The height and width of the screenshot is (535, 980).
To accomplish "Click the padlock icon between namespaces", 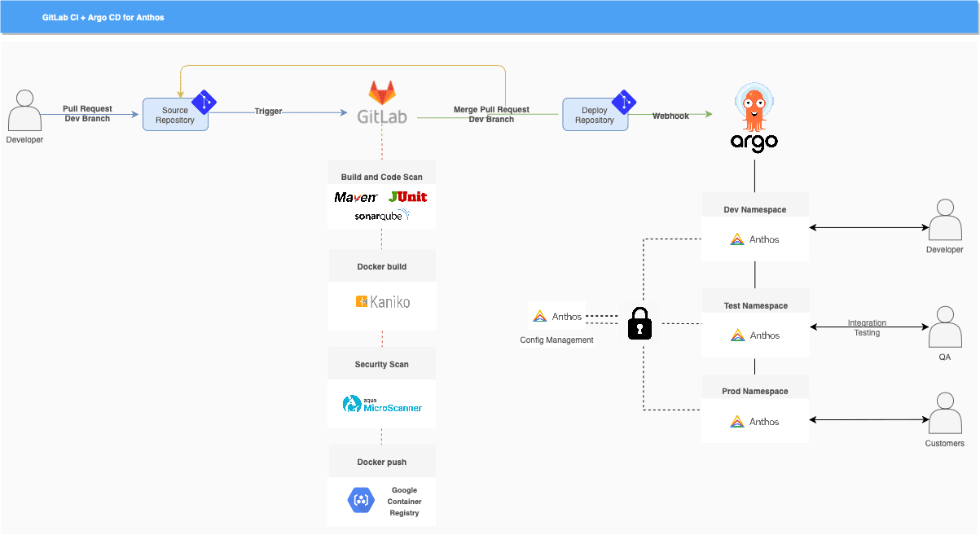I will [639, 323].
